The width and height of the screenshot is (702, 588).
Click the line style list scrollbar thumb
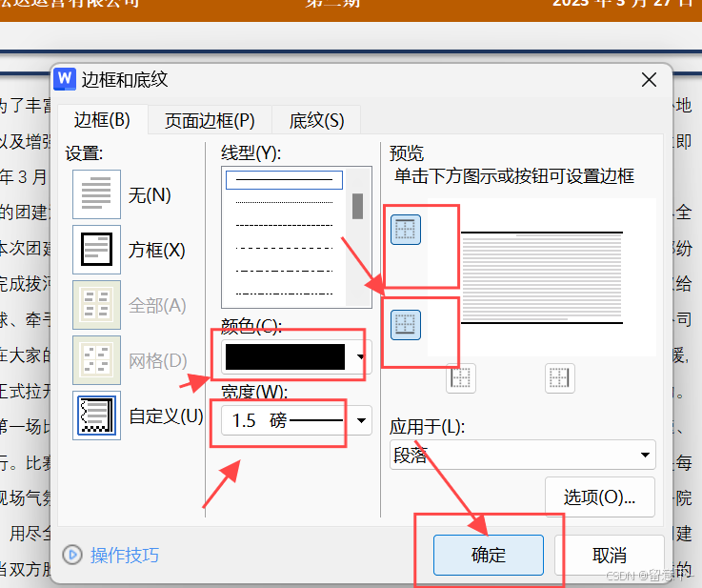tap(358, 207)
